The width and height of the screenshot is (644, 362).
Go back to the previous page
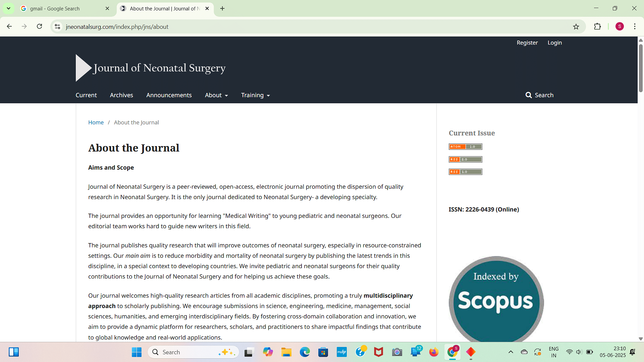click(x=9, y=26)
